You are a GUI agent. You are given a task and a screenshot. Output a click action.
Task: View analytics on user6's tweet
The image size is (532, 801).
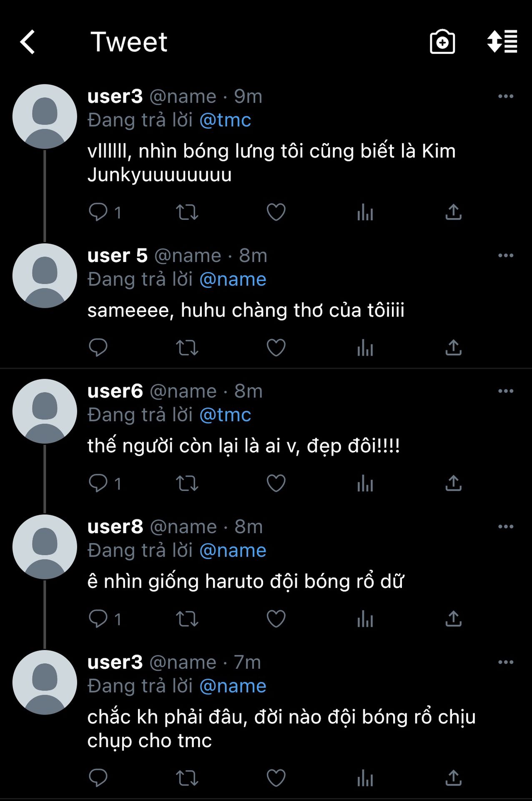tap(365, 483)
